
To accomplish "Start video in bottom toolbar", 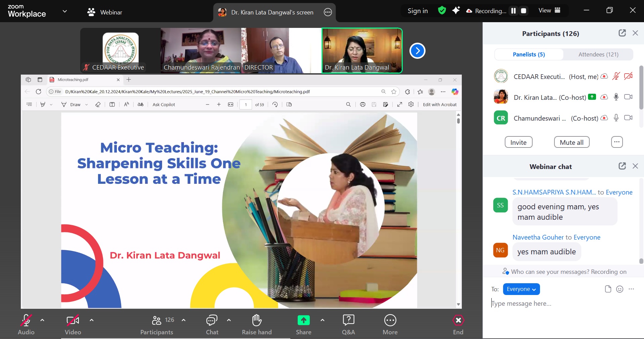I will [x=73, y=321].
